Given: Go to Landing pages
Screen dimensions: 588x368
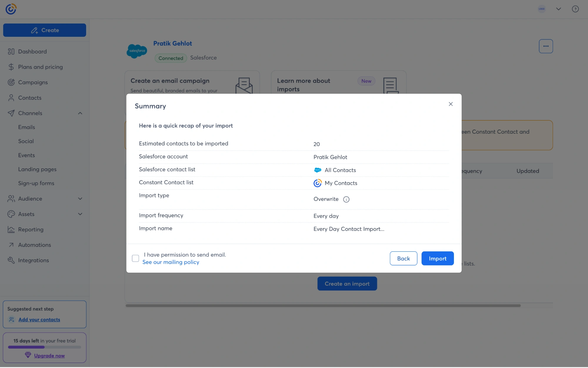Looking at the screenshot, I should 37,169.
